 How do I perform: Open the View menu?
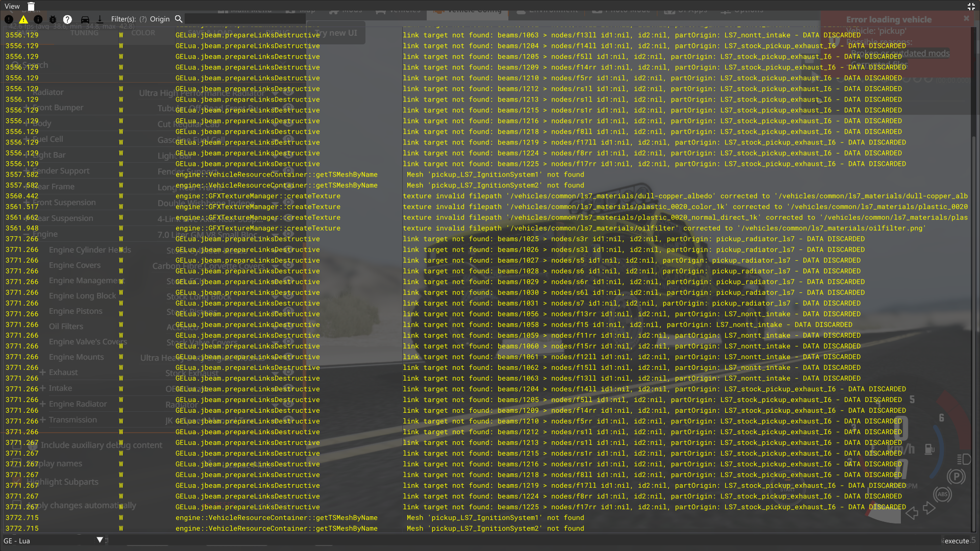[x=12, y=7]
